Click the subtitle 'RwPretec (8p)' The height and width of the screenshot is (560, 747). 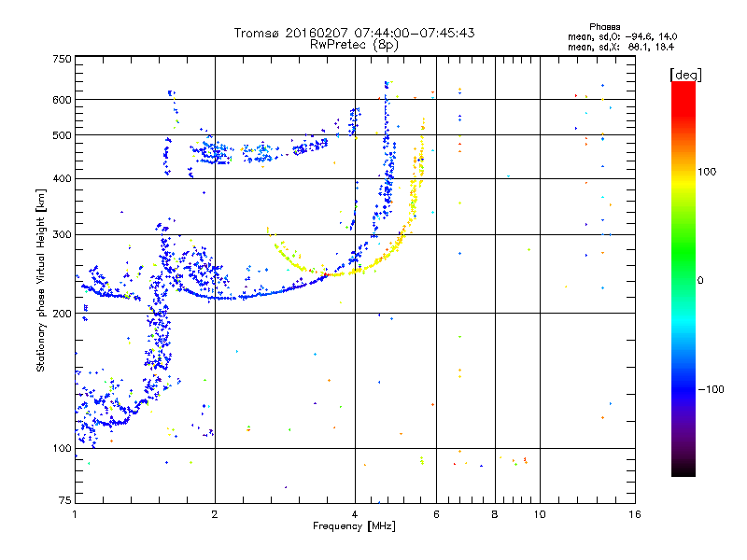354,45
